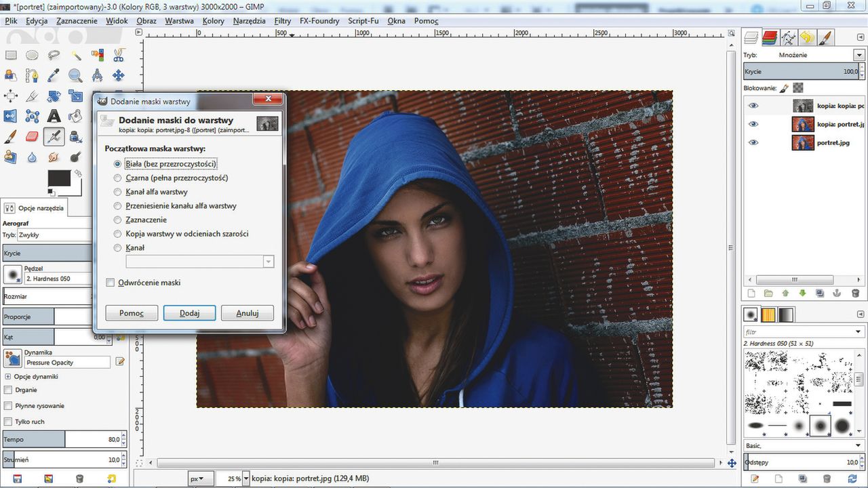Viewport: 868px width, 488px height.
Task: Open the Kanał channel combo box in dialog
Action: coord(200,262)
